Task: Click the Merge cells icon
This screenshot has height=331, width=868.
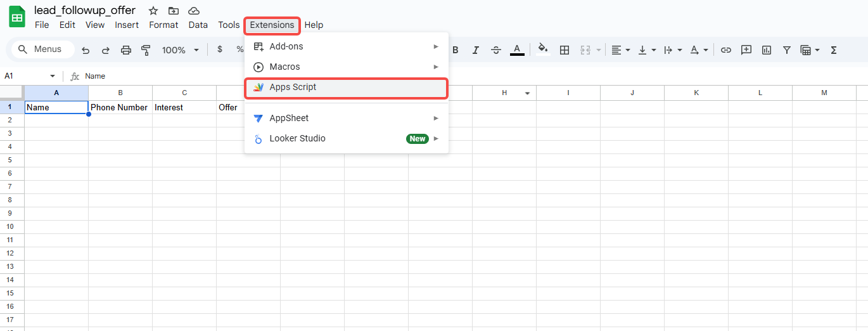Action: point(585,49)
